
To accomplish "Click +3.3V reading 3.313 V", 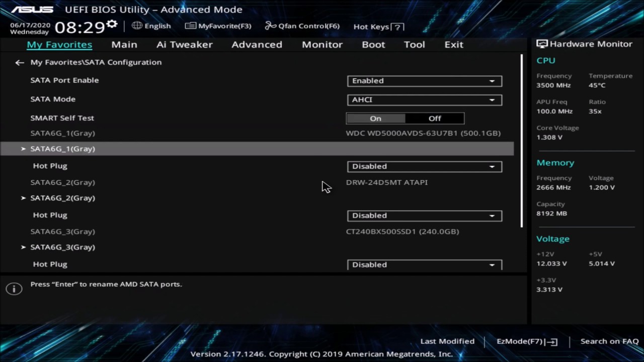I will (x=549, y=290).
